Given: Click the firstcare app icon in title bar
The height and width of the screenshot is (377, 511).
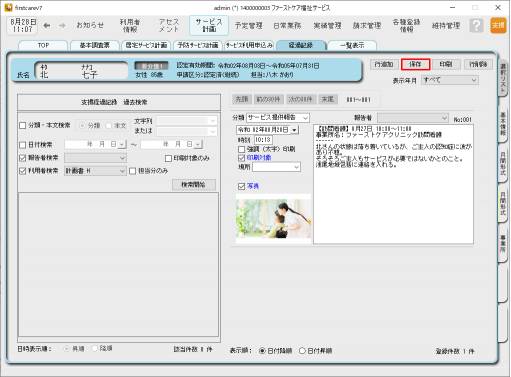Looking at the screenshot, I should tap(9, 7).
